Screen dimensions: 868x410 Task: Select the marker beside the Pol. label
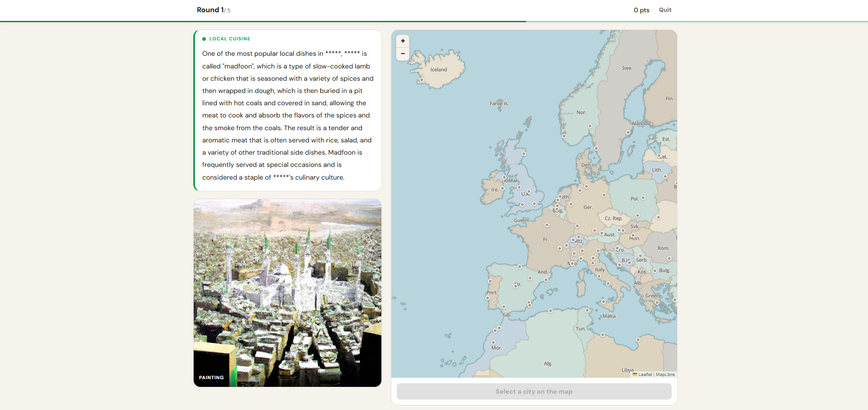point(643,198)
